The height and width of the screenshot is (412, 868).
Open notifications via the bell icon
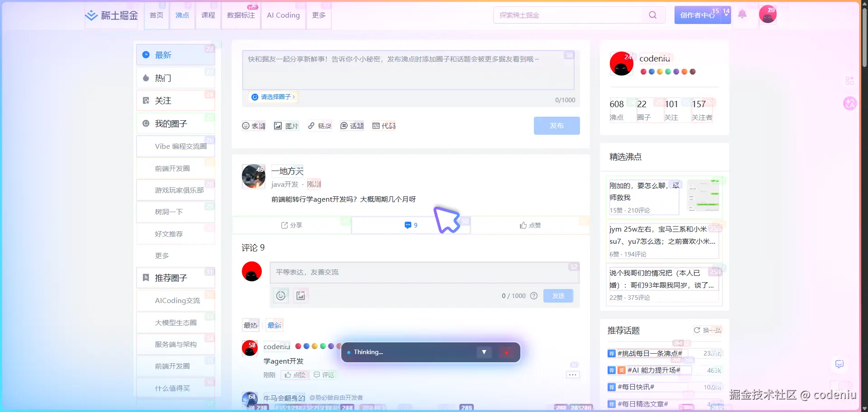pos(741,14)
